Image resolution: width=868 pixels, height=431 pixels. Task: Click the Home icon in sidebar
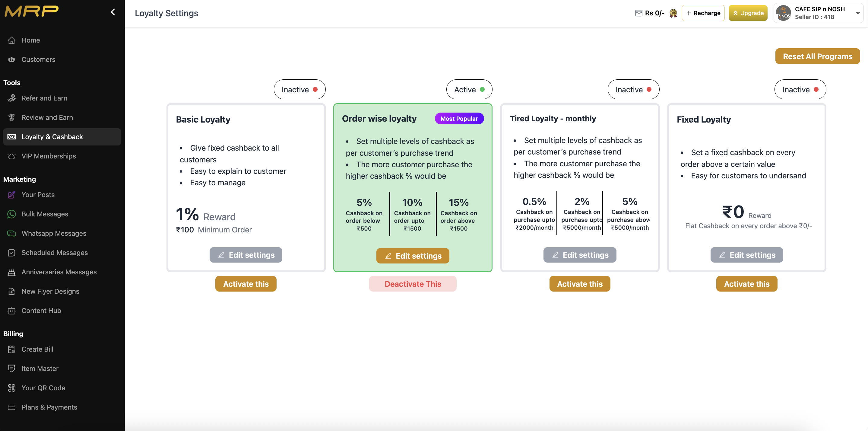[x=11, y=40]
